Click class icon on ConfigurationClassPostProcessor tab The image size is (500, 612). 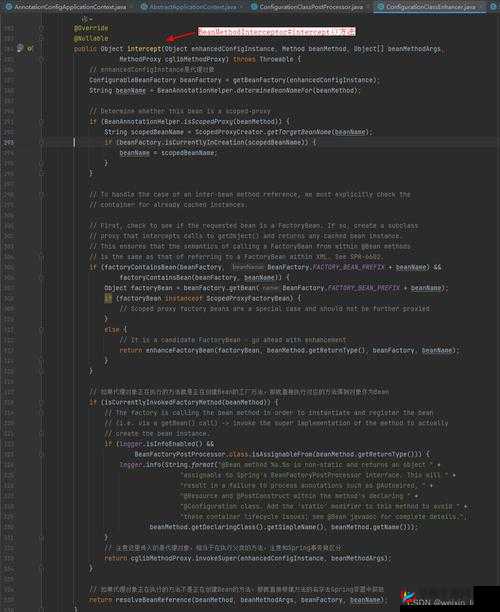click(x=254, y=7)
